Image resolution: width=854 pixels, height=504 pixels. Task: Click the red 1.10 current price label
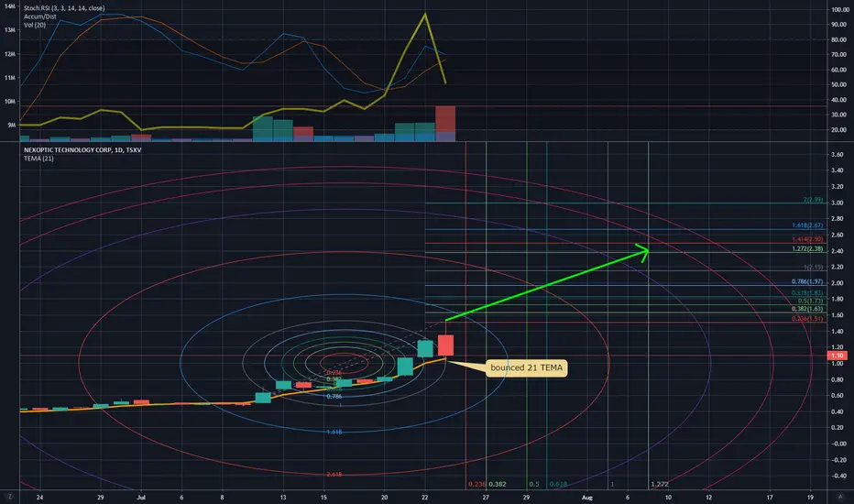click(x=838, y=356)
